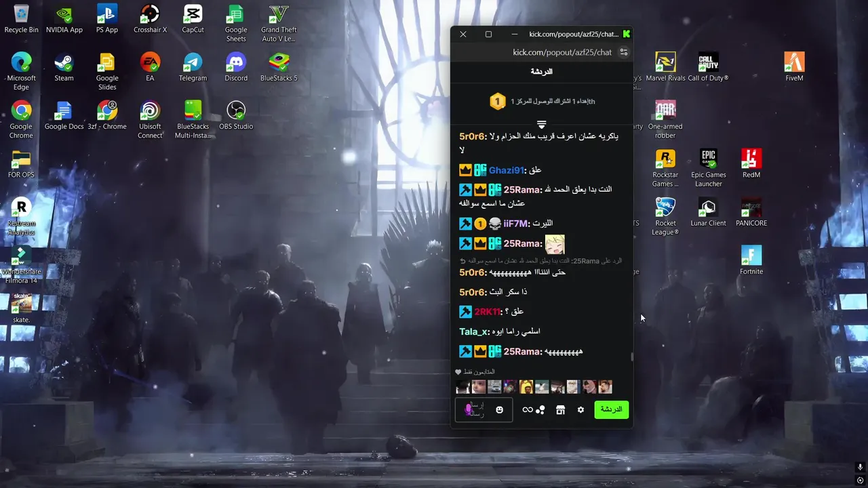Click the infinity and dots points icon
The height and width of the screenshot is (488, 868).
(x=534, y=410)
